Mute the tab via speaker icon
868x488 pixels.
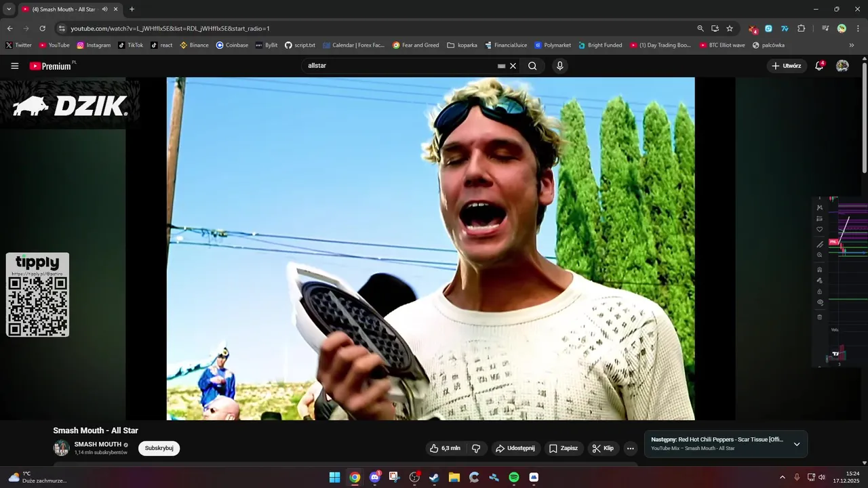[x=104, y=9]
